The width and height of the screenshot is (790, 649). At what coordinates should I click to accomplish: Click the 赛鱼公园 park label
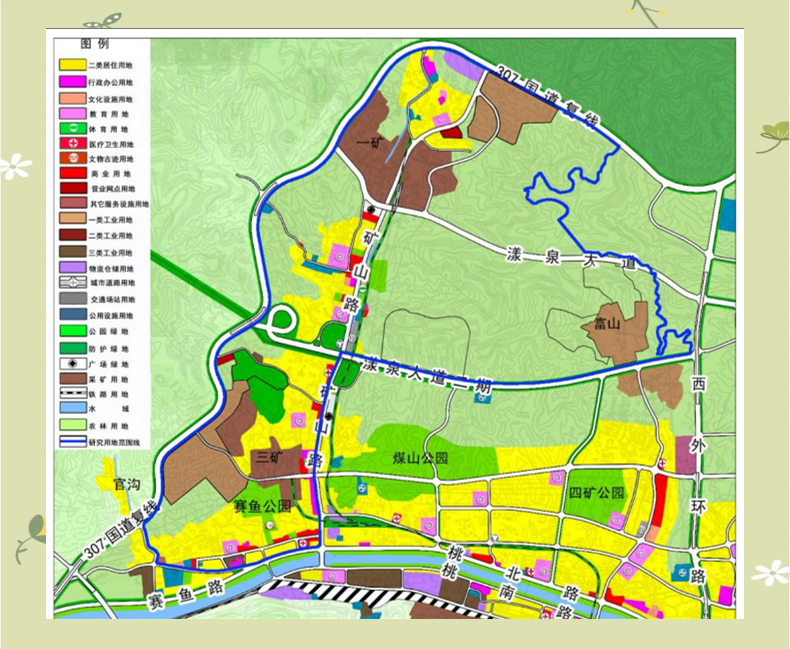tap(262, 506)
